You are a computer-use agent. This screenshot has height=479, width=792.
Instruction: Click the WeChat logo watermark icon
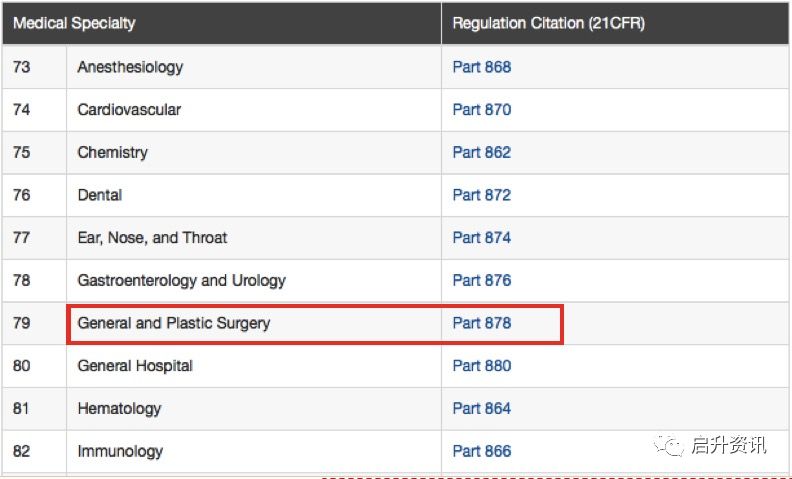[x=669, y=445]
